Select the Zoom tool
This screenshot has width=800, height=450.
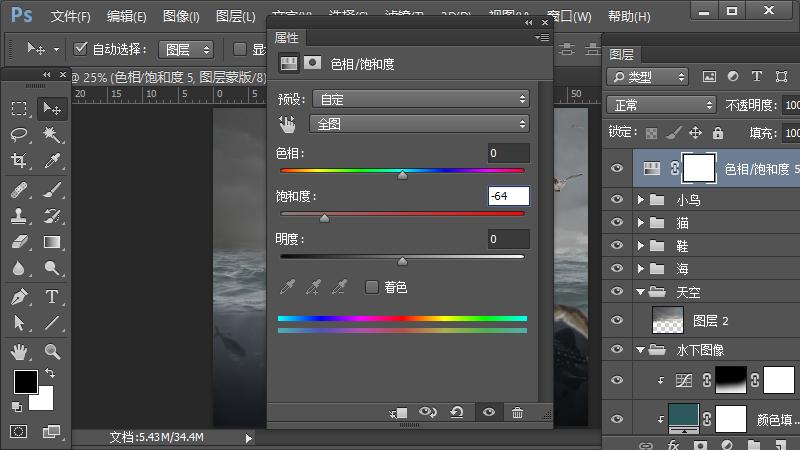coord(52,351)
